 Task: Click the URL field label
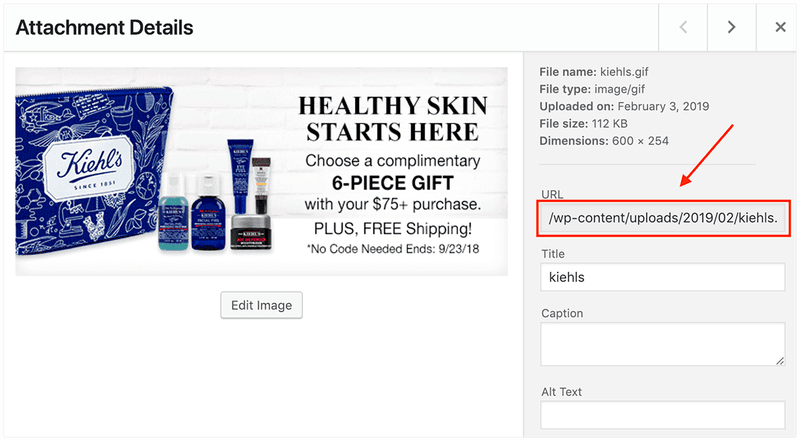pyautogui.click(x=552, y=194)
